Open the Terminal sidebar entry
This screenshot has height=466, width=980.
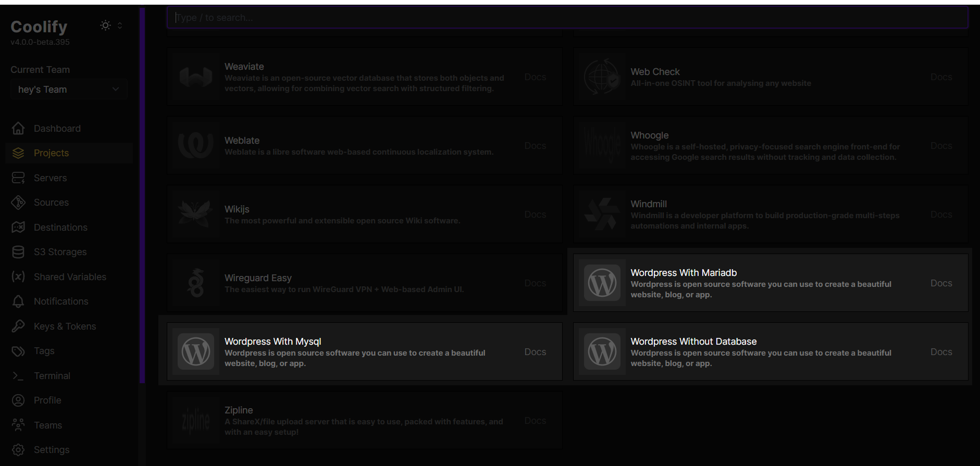coord(69,376)
